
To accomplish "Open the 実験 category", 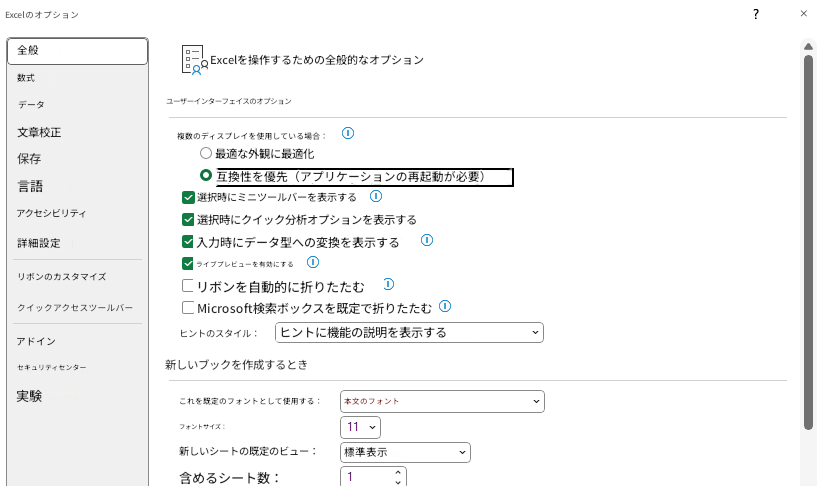I will tap(77, 396).
